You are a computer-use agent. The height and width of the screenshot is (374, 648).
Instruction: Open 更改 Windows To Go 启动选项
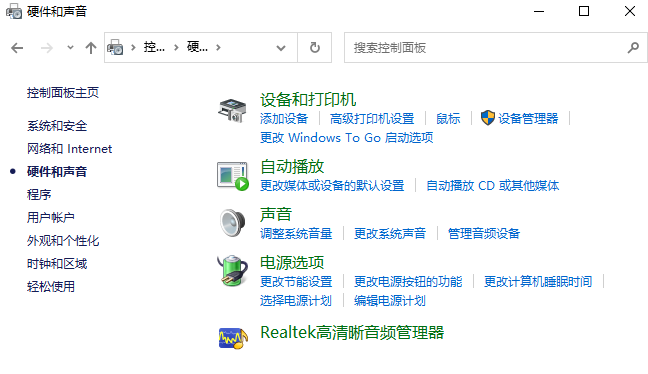click(346, 138)
